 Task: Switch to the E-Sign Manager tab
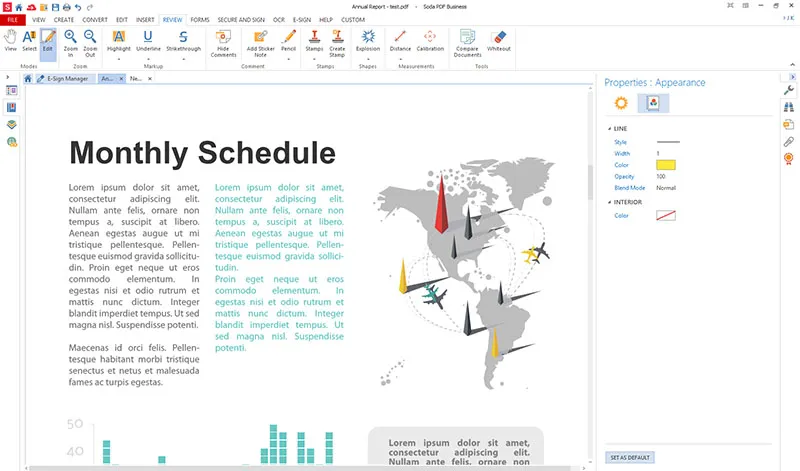[67, 78]
